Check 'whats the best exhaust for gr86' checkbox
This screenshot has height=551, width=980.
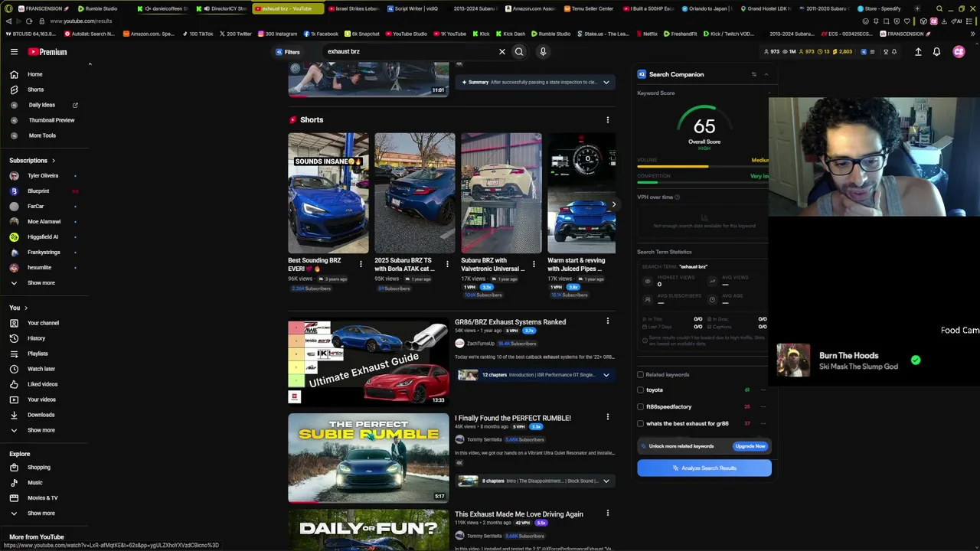641,424
